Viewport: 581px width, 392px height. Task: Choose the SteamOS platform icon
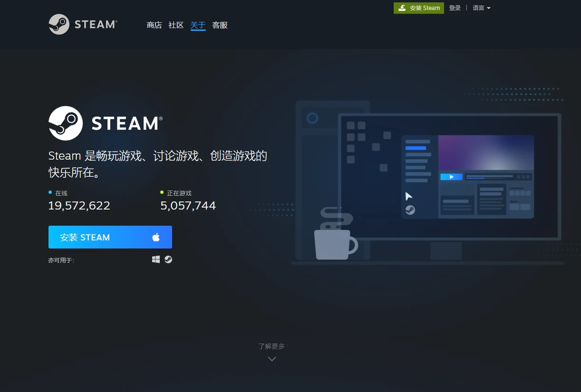click(168, 260)
